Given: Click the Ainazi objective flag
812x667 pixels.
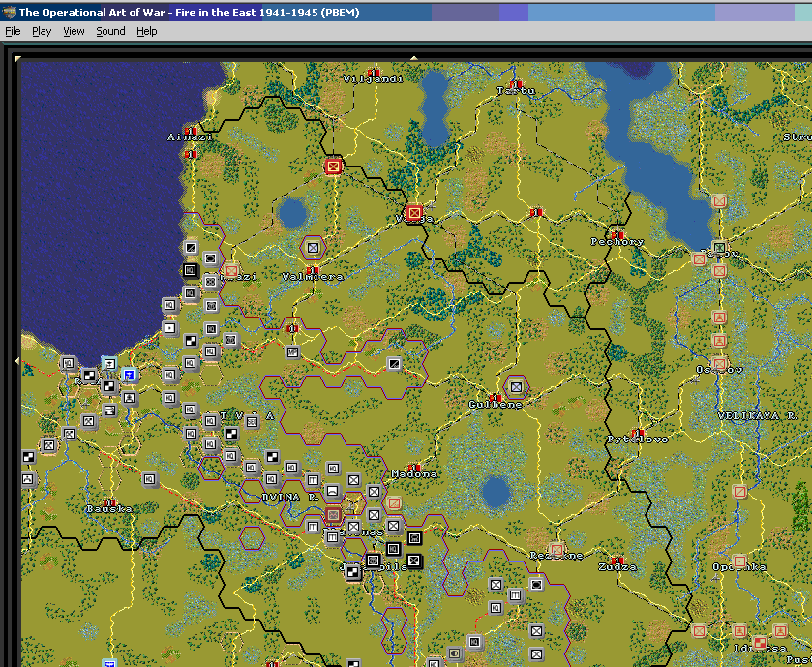Looking at the screenshot, I should point(191,131).
